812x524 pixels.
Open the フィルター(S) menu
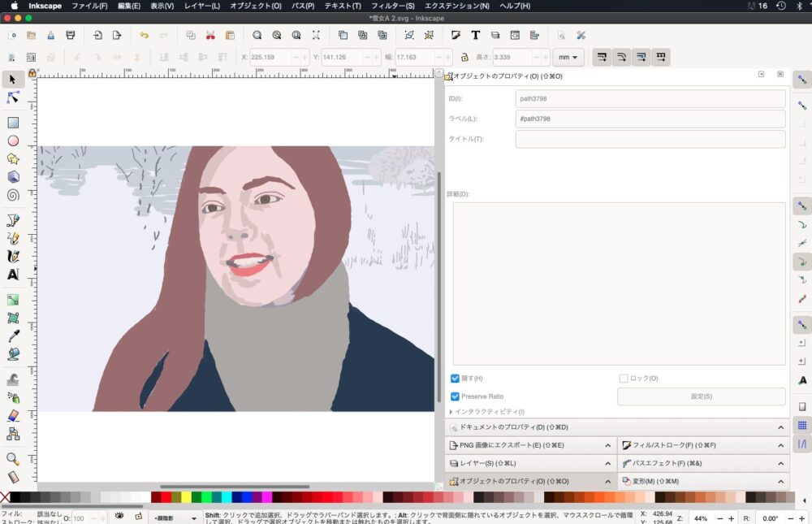pos(392,6)
